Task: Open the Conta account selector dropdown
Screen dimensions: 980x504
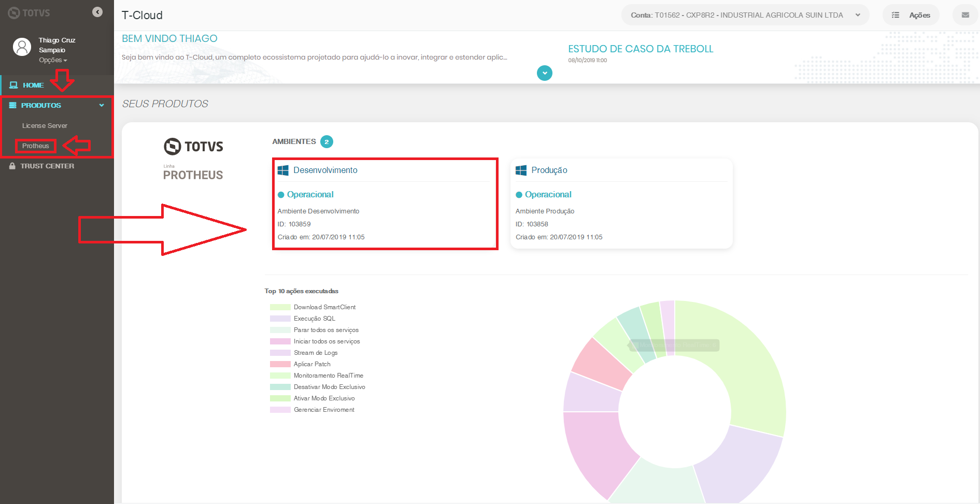Action: (x=745, y=15)
